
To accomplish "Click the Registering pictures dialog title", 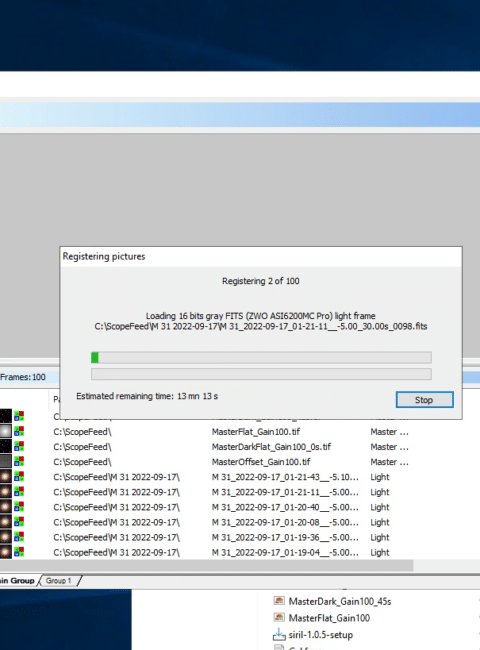I will click(104, 256).
